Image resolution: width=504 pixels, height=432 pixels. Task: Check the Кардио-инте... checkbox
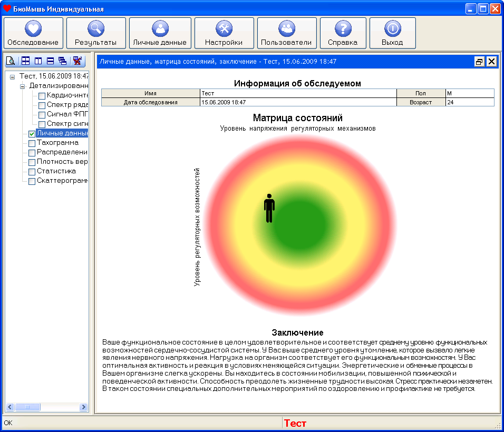click(42, 96)
